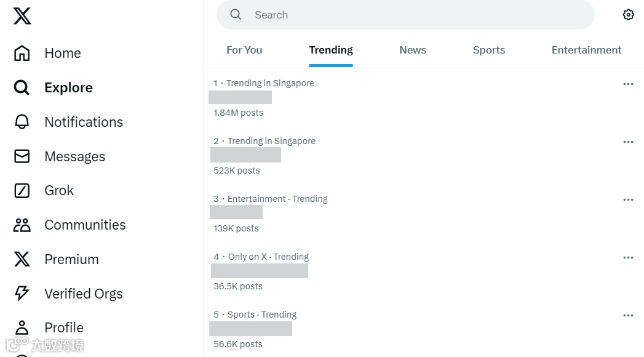Go to Home via house icon
The height and width of the screenshot is (357, 644).
(x=22, y=54)
